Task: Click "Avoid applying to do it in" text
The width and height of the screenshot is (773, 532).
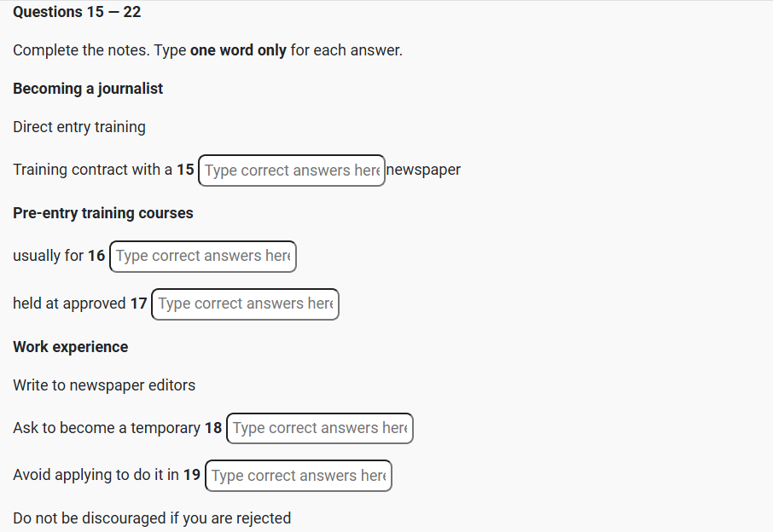Action: [96, 476]
